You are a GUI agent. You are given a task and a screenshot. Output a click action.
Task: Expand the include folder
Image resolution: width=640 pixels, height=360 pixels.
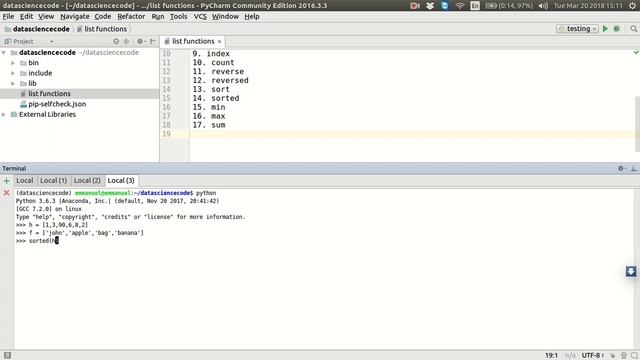[13, 73]
